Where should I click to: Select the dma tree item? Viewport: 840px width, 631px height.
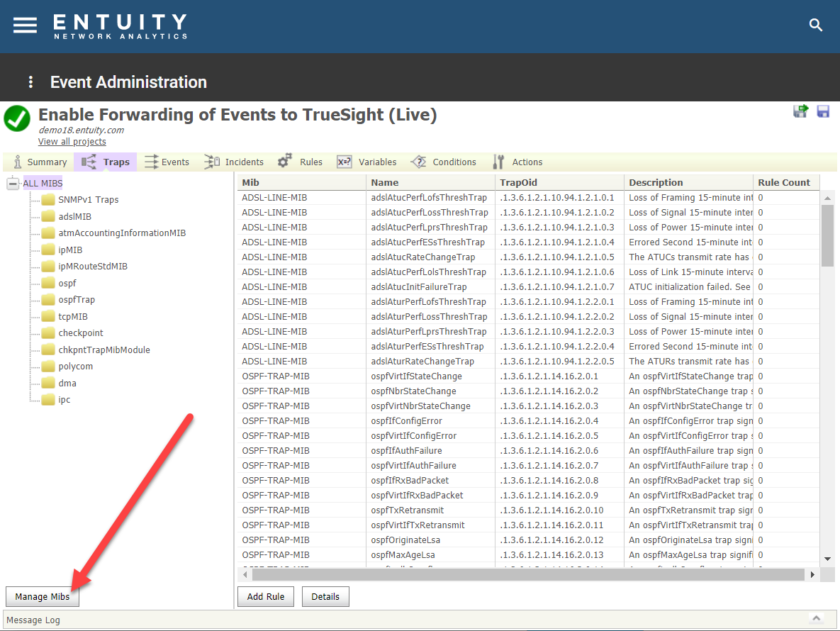(67, 383)
